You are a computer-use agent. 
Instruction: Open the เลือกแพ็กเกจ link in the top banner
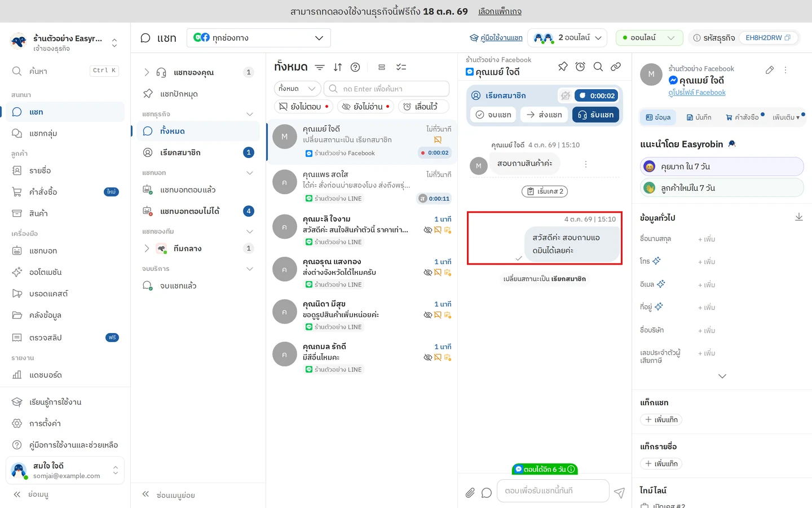(x=500, y=11)
